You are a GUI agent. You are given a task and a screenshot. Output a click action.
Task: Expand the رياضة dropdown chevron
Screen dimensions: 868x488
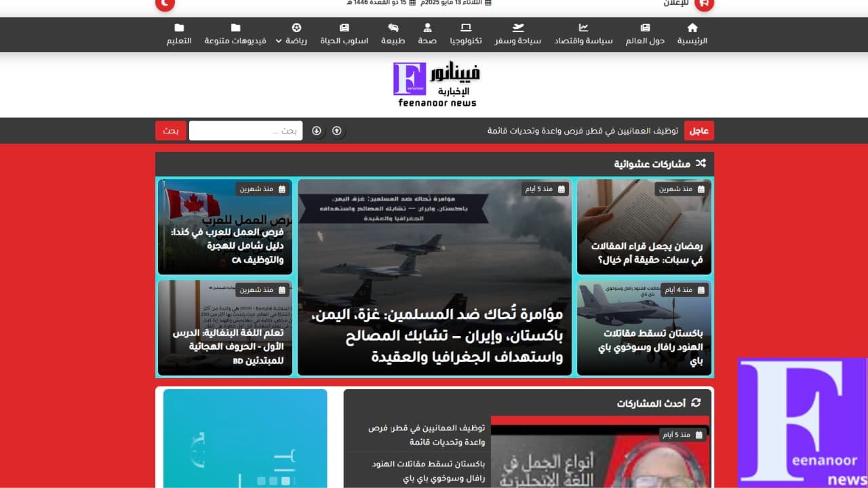point(279,41)
